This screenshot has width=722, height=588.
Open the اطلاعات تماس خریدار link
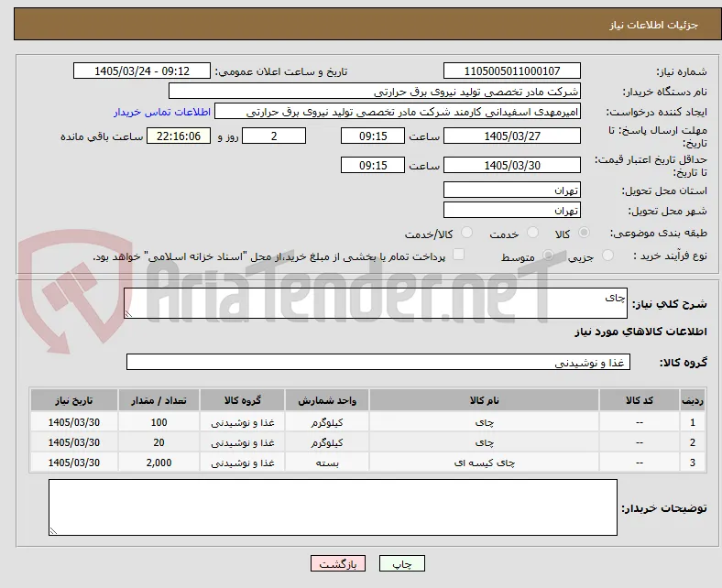coord(162,112)
